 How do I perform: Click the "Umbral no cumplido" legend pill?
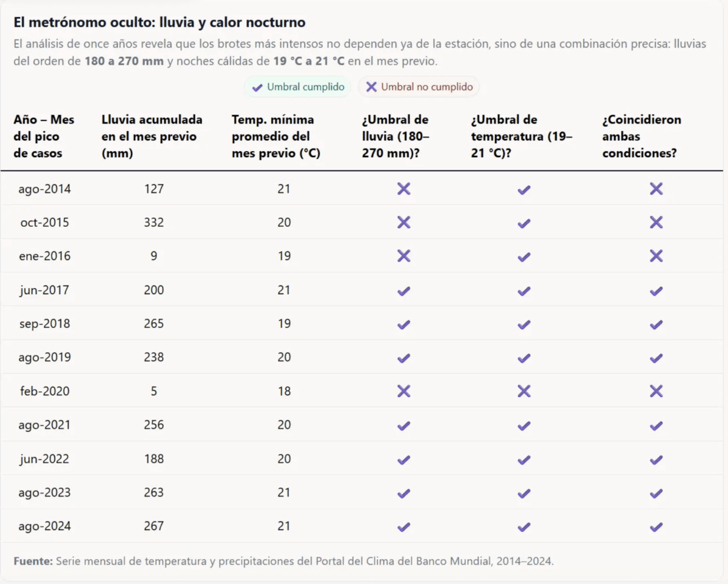point(419,87)
